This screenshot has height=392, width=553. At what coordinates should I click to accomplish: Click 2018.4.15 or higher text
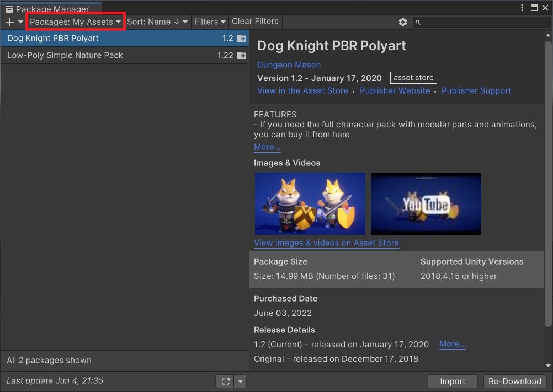pyautogui.click(x=459, y=276)
